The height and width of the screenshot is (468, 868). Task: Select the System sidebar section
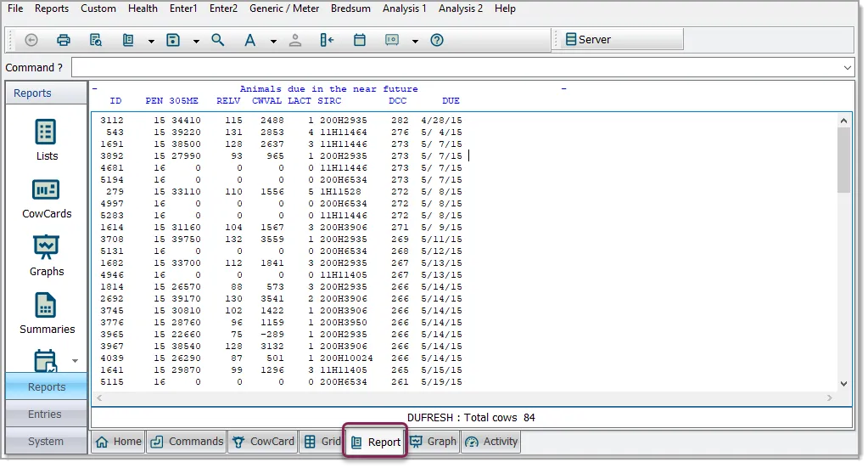(47, 442)
